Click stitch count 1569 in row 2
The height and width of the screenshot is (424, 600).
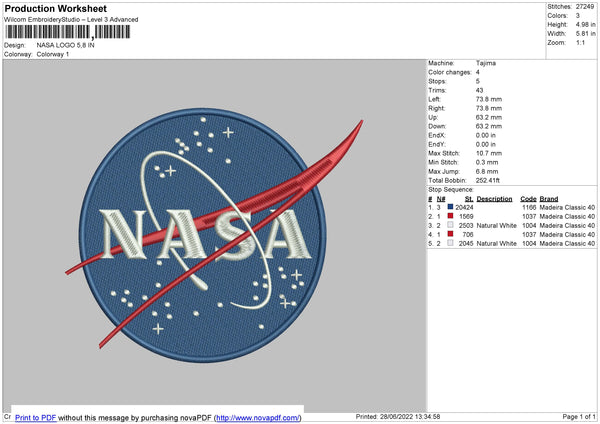[x=466, y=217]
